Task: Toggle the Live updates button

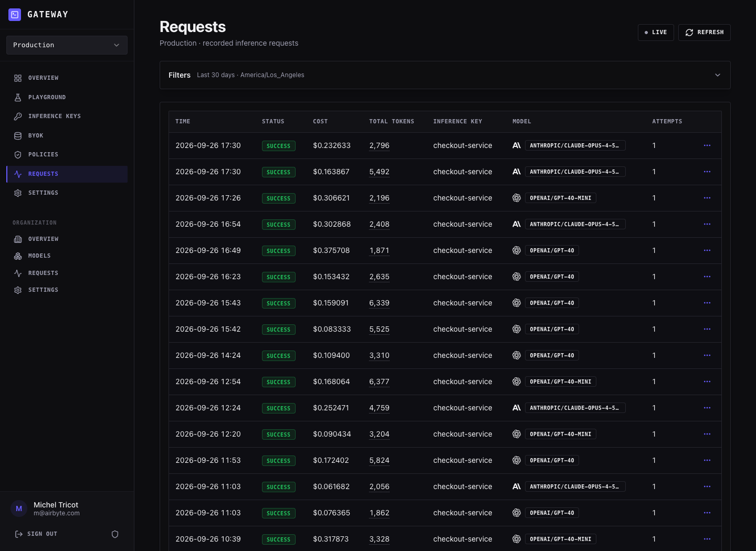Action: pyautogui.click(x=656, y=33)
